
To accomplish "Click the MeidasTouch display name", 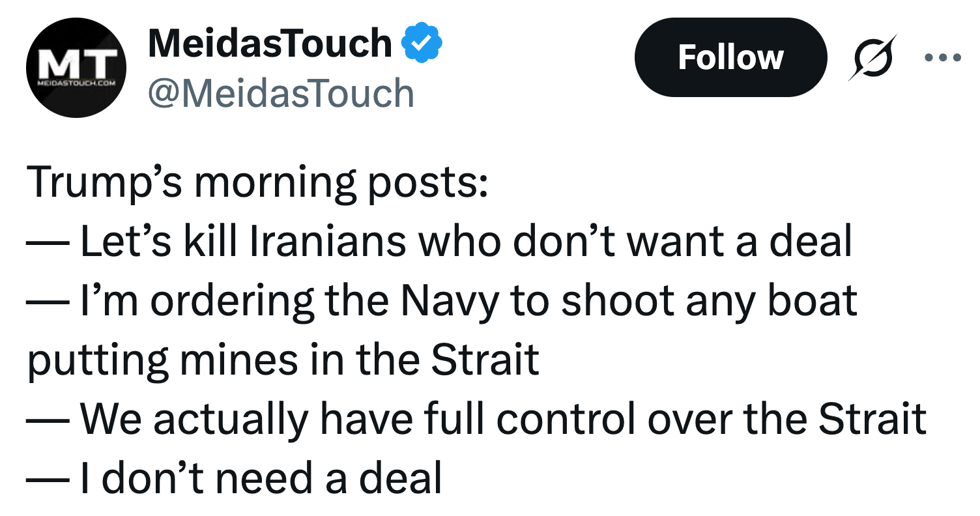I will tap(270, 44).
